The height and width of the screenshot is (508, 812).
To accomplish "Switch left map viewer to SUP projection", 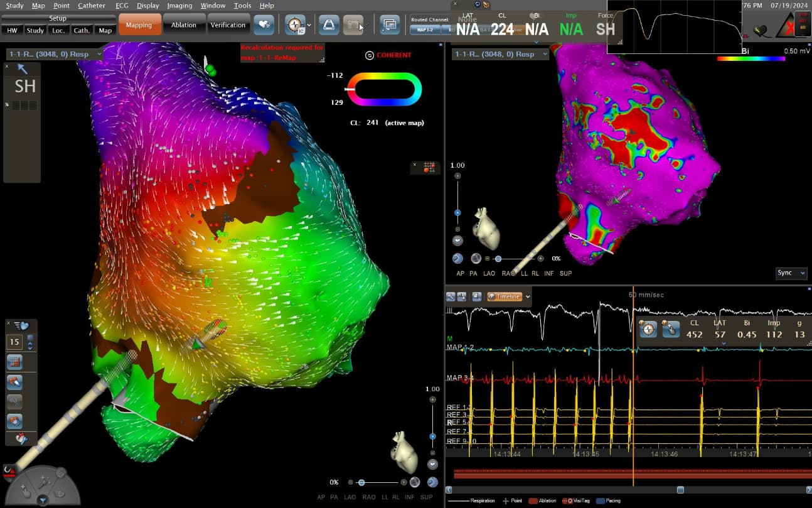I will 426,497.
